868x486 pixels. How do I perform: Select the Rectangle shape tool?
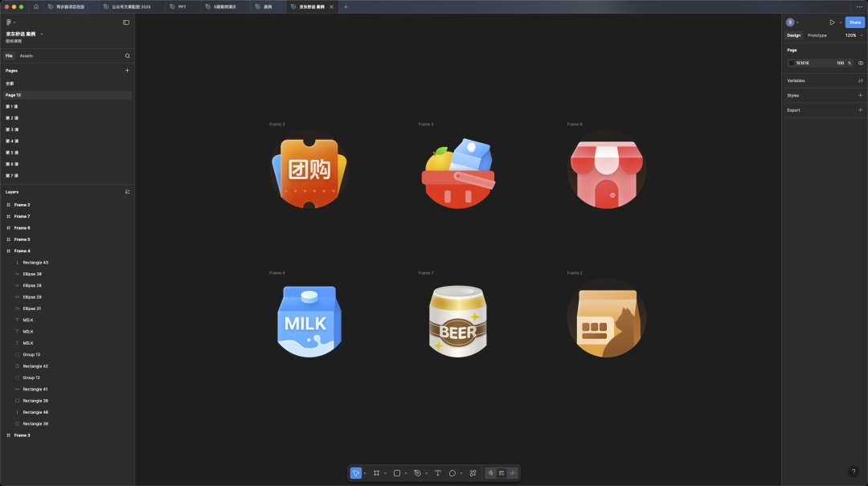point(397,473)
